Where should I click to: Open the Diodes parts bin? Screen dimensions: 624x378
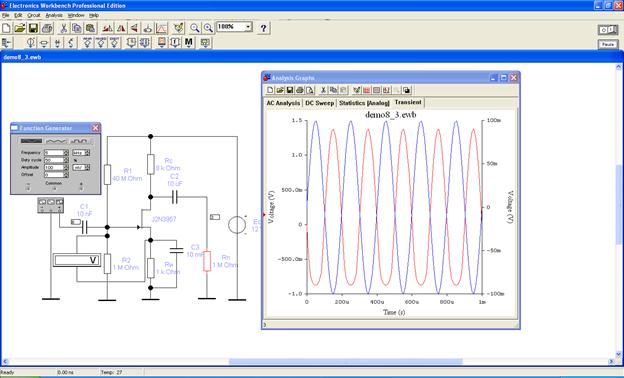pyautogui.click(x=57, y=42)
